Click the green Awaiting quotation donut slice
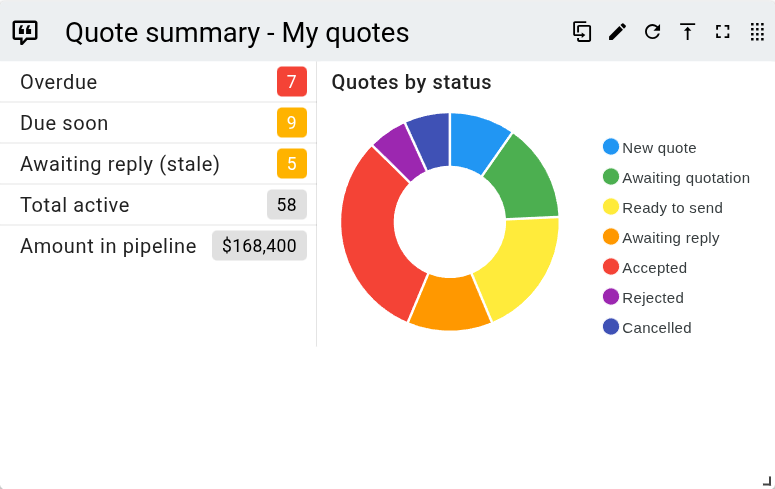The height and width of the screenshot is (489, 775). click(524, 180)
